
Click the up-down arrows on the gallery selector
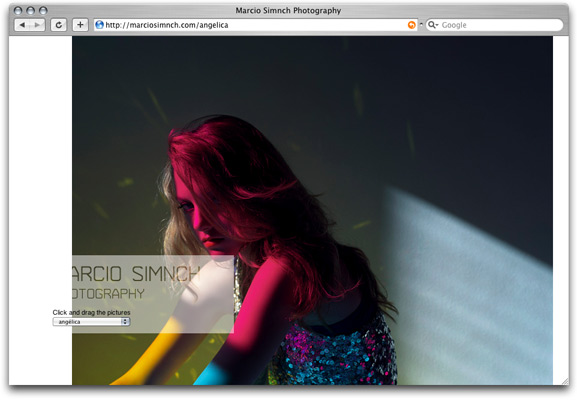point(125,322)
